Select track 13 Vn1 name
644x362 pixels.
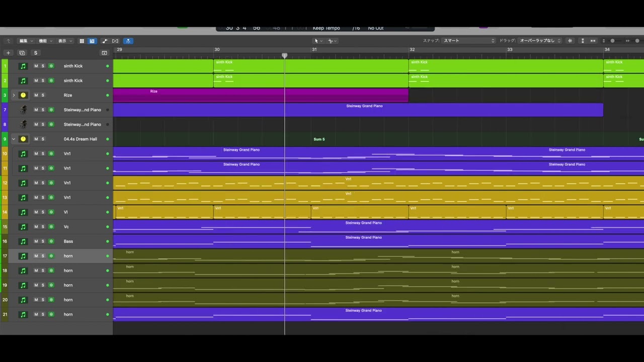click(67, 198)
